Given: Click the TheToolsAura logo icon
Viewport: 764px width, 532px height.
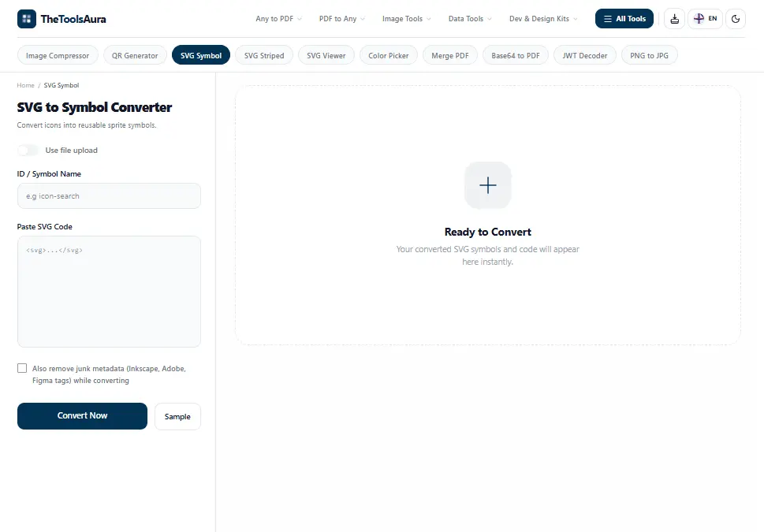Looking at the screenshot, I should (x=26, y=19).
